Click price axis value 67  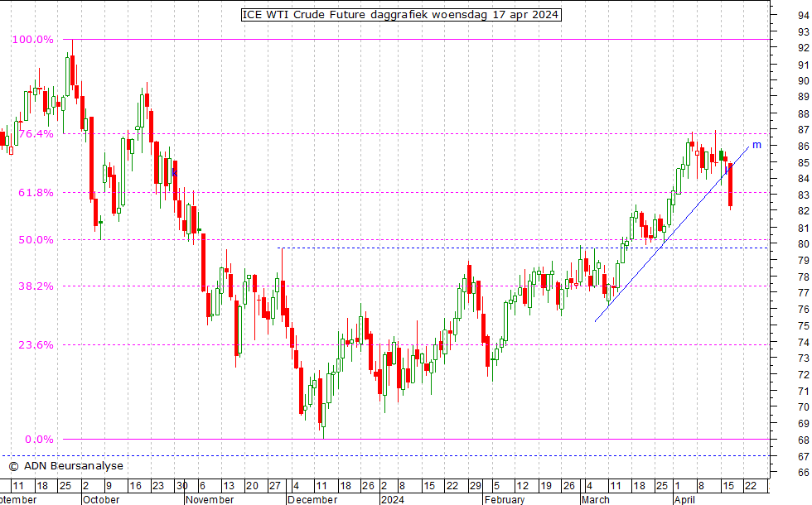pos(803,457)
